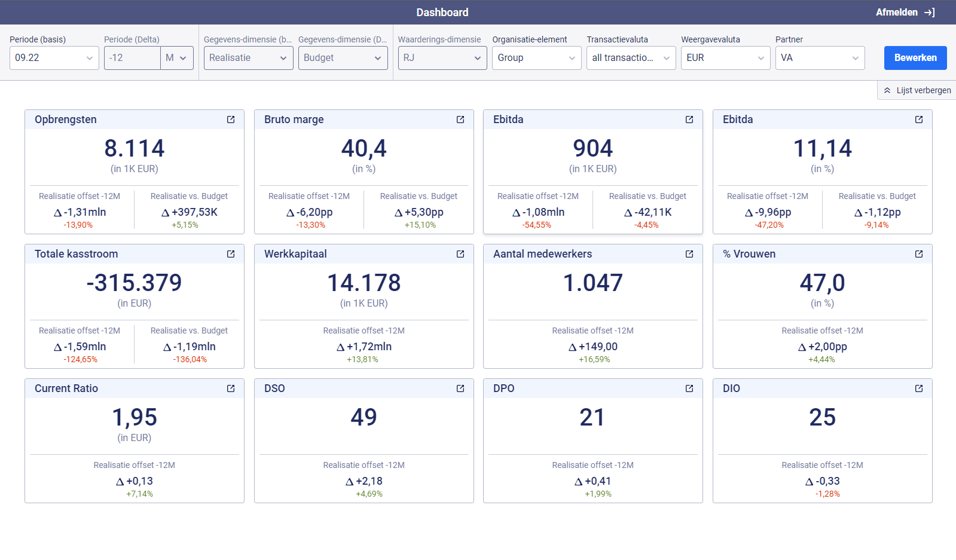The image size is (956, 560).
Task: Click Afmelden to log out
Action: (x=905, y=13)
